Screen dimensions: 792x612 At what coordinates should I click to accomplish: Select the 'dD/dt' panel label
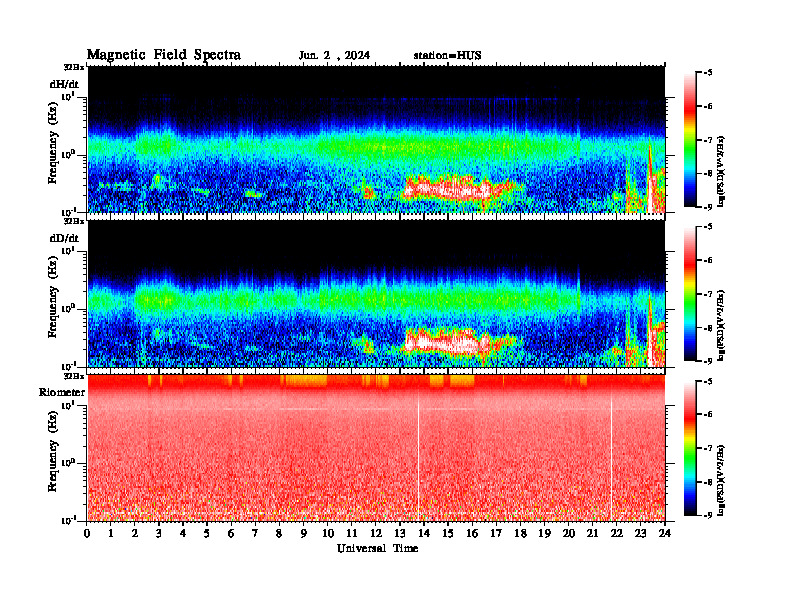(x=64, y=238)
